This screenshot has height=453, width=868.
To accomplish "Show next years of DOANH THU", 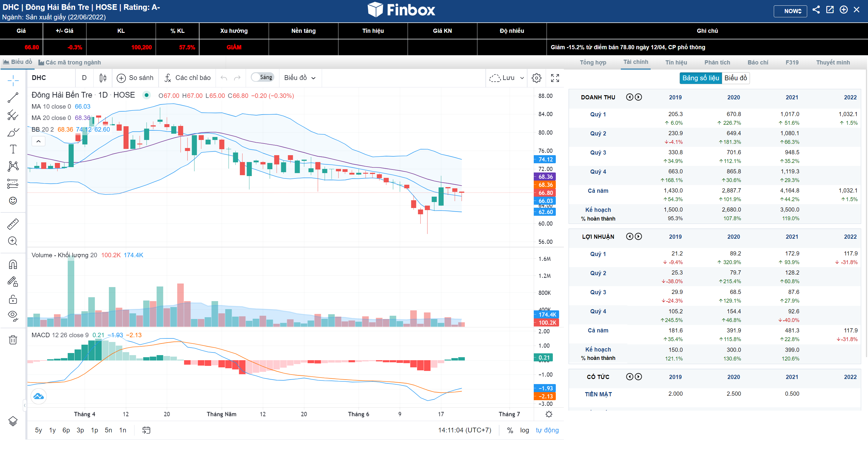I will point(638,97).
